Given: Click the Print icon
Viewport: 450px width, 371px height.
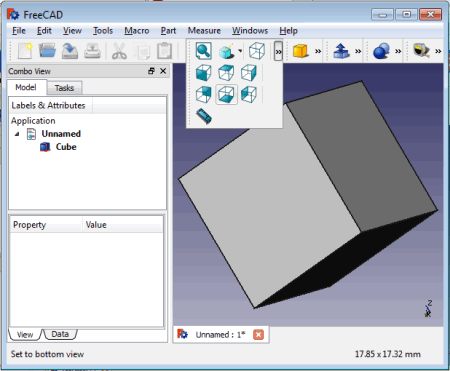Looking at the screenshot, I should (92, 51).
